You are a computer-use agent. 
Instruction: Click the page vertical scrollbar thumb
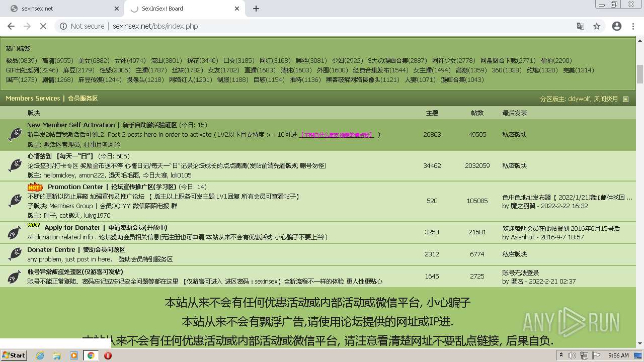pyautogui.click(x=640, y=74)
